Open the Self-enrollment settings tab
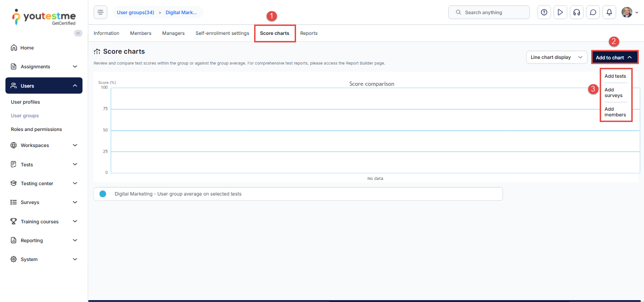Viewport: 644px width, 302px height. coord(222,33)
